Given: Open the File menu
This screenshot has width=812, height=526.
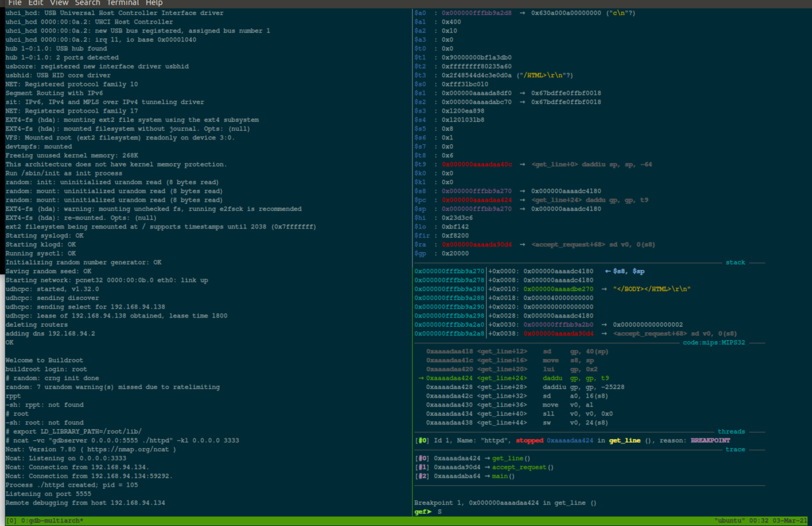Looking at the screenshot, I should point(14,3).
